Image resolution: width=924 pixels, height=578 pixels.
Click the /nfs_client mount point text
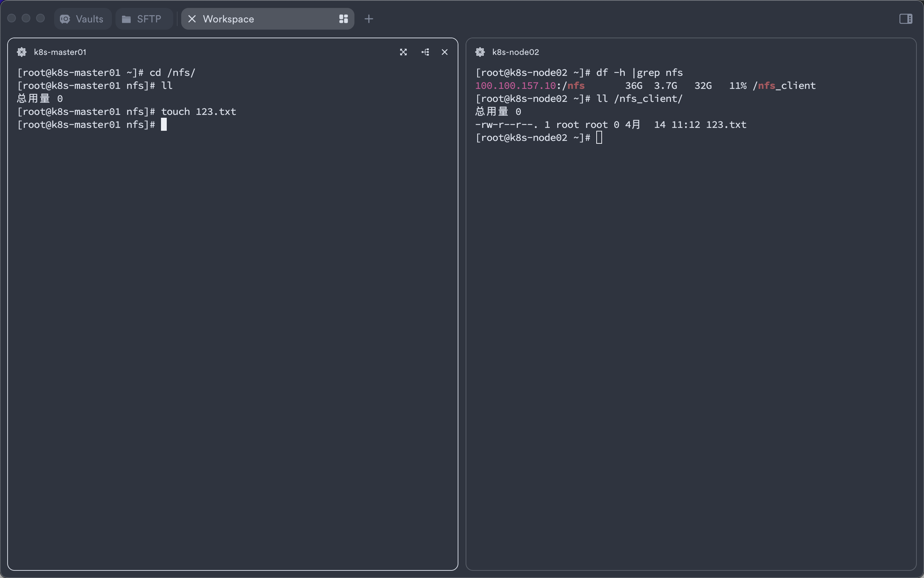point(784,86)
